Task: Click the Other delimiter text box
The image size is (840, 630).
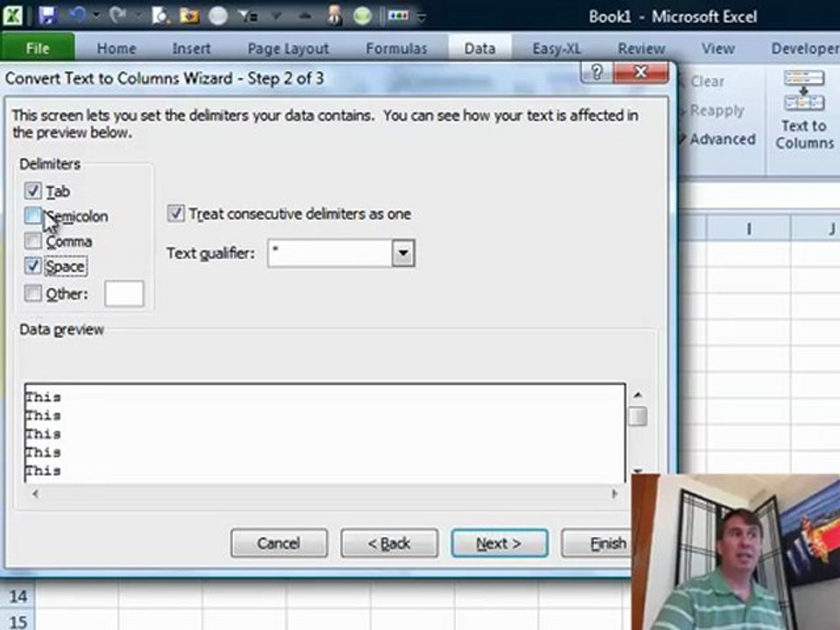Action: tap(124, 294)
